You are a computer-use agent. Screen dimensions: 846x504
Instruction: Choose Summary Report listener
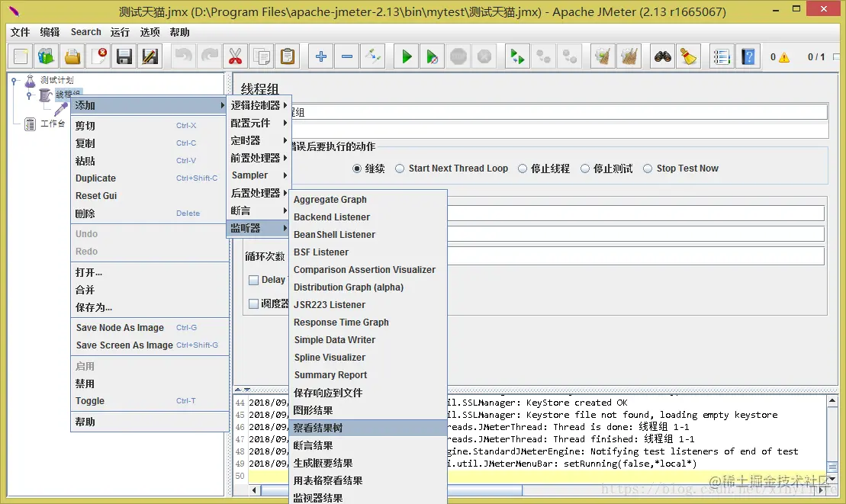click(368, 375)
